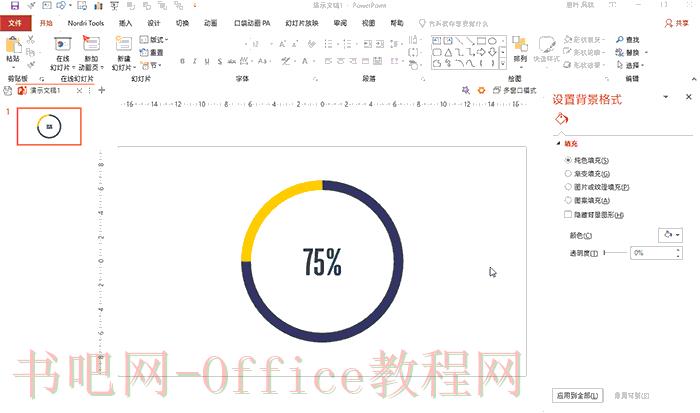Select Solid fill (纯色填充) radio button

[568, 160]
